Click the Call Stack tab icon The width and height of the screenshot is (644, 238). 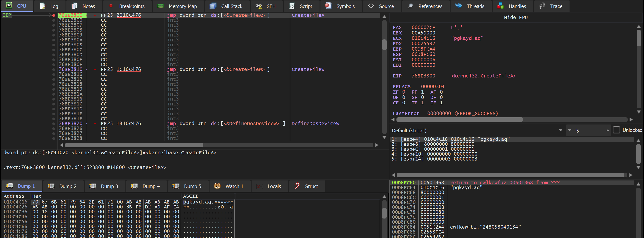pos(213,6)
